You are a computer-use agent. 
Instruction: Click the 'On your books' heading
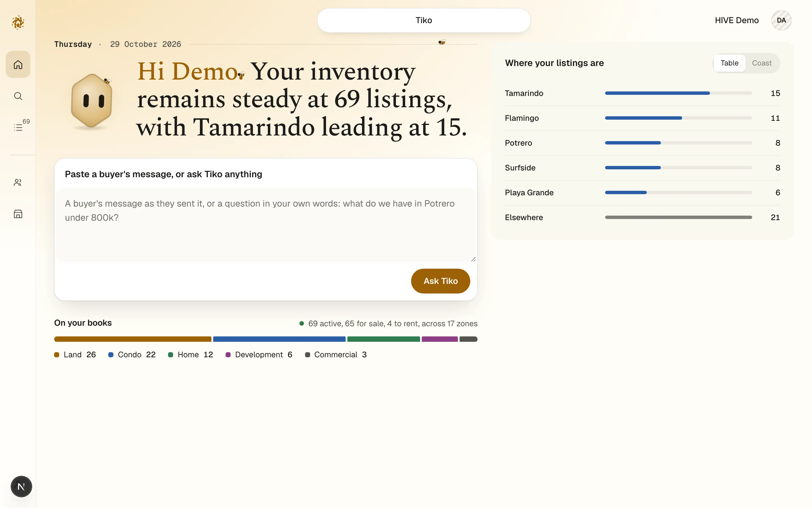(x=83, y=323)
